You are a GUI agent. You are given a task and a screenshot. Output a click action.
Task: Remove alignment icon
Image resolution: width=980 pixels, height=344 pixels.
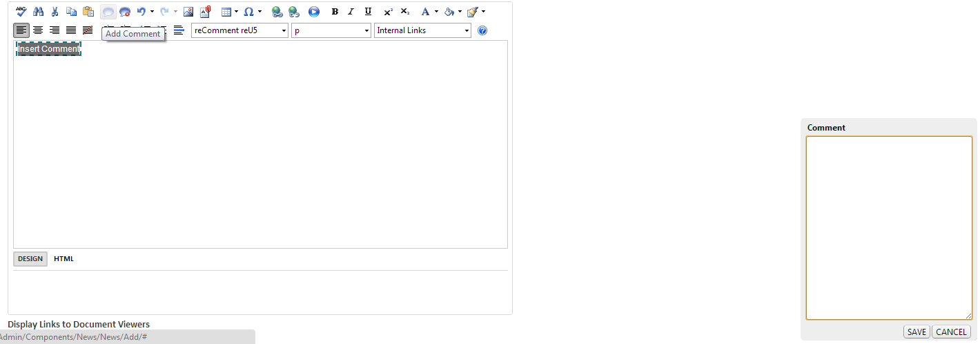tap(88, 30)
